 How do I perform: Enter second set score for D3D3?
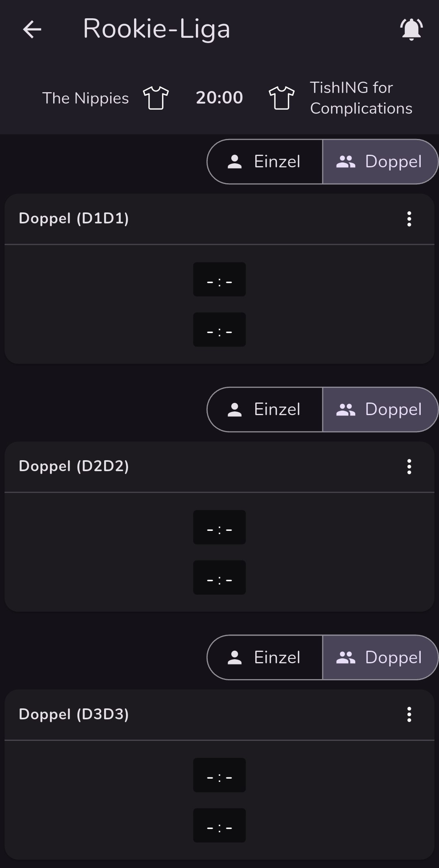tap(219, 825)
